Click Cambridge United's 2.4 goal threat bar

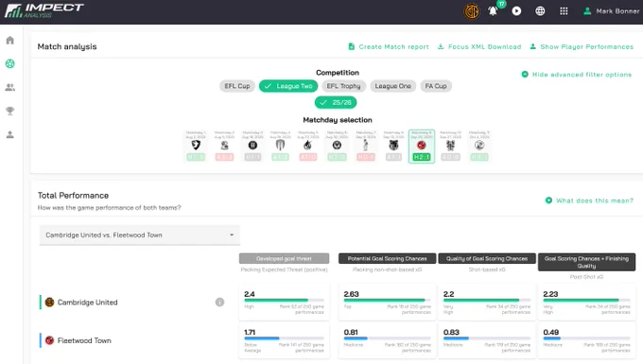(x=284, y=300)
